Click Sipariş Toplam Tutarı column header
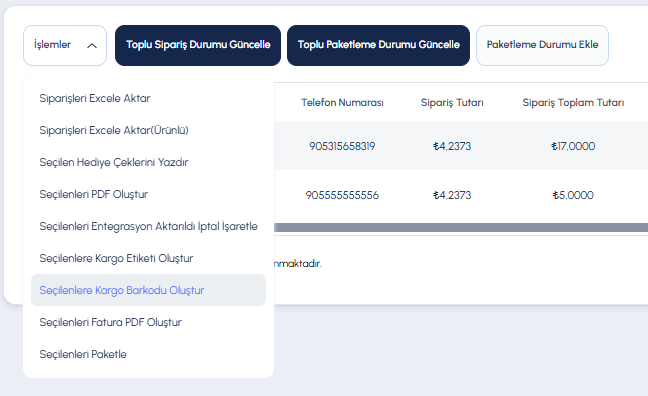Viewport: 648px width, 396px height. (573, 103)
